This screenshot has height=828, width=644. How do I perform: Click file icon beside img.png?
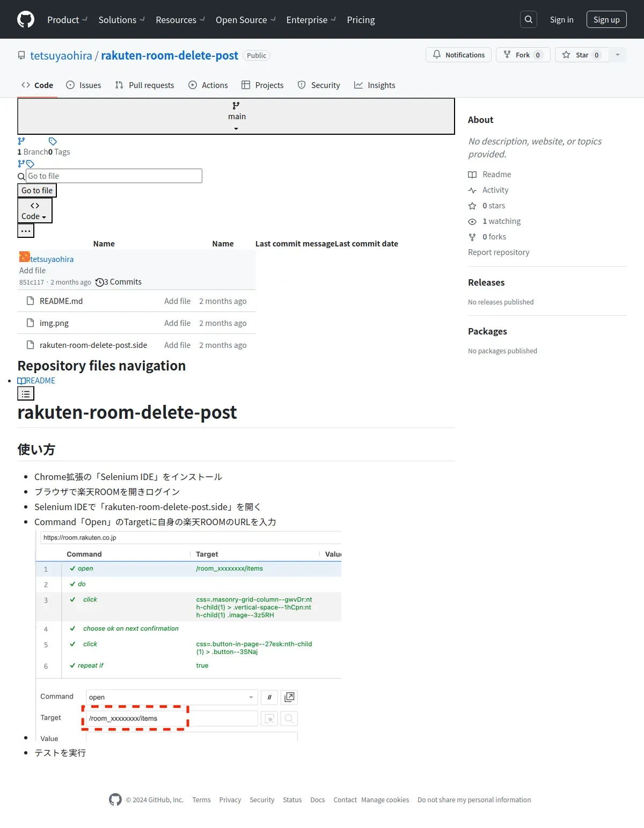31,323
